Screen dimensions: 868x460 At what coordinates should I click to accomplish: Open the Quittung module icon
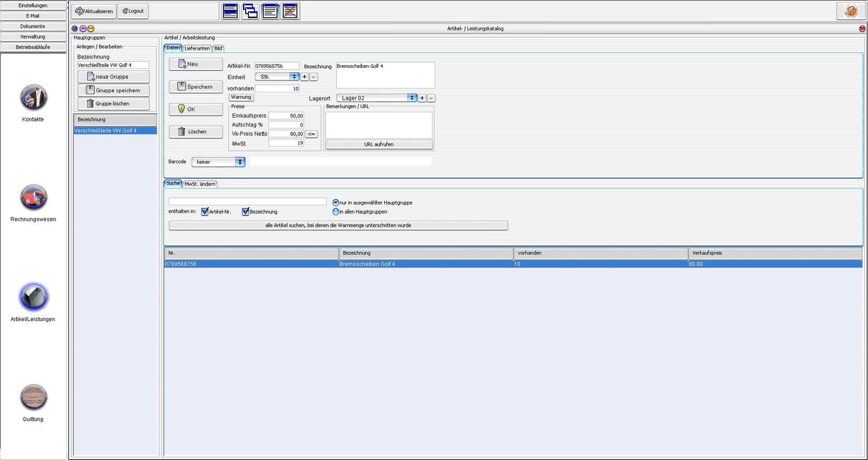coord(34,397)
